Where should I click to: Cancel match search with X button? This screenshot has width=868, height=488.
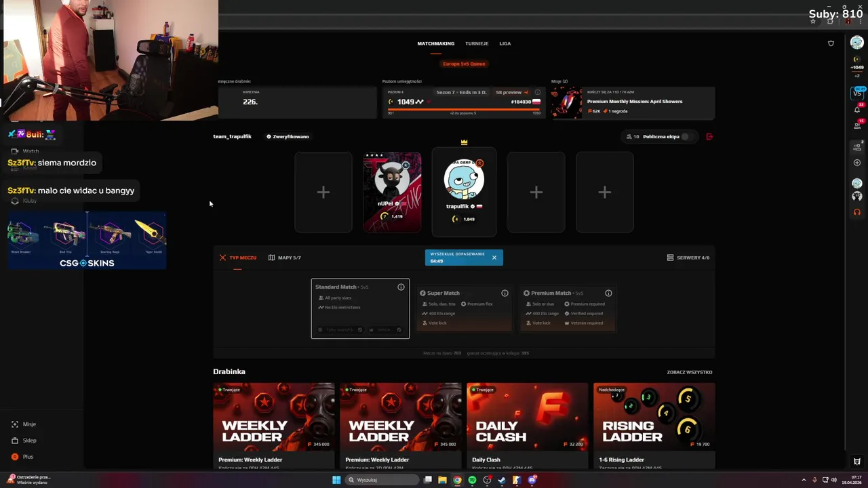coord(494,258)
